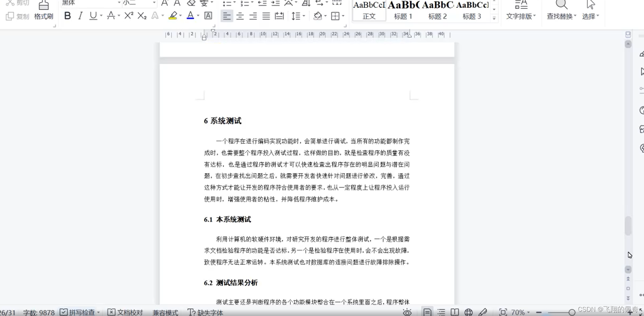
Task: Toggle italic formatting
Action: point(80,16)
